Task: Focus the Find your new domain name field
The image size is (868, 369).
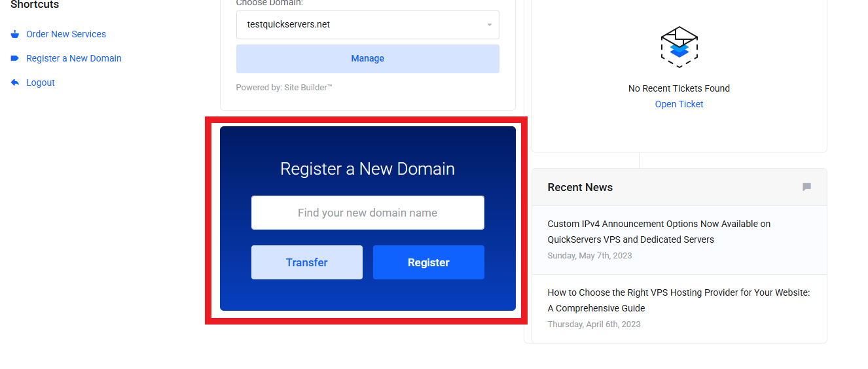Action: tap(367, 213)
